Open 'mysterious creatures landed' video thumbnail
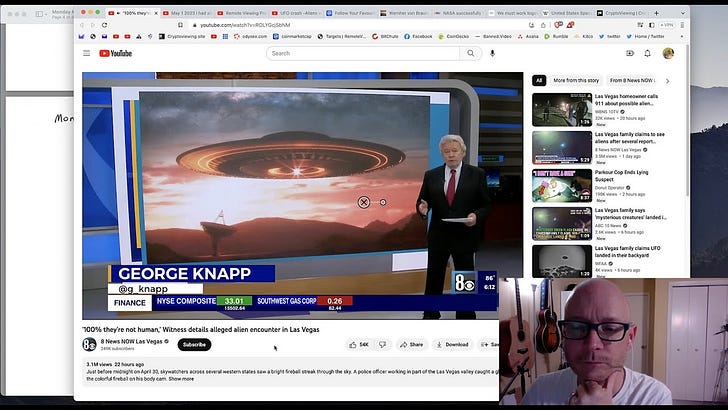 click(x=562, y=224)
